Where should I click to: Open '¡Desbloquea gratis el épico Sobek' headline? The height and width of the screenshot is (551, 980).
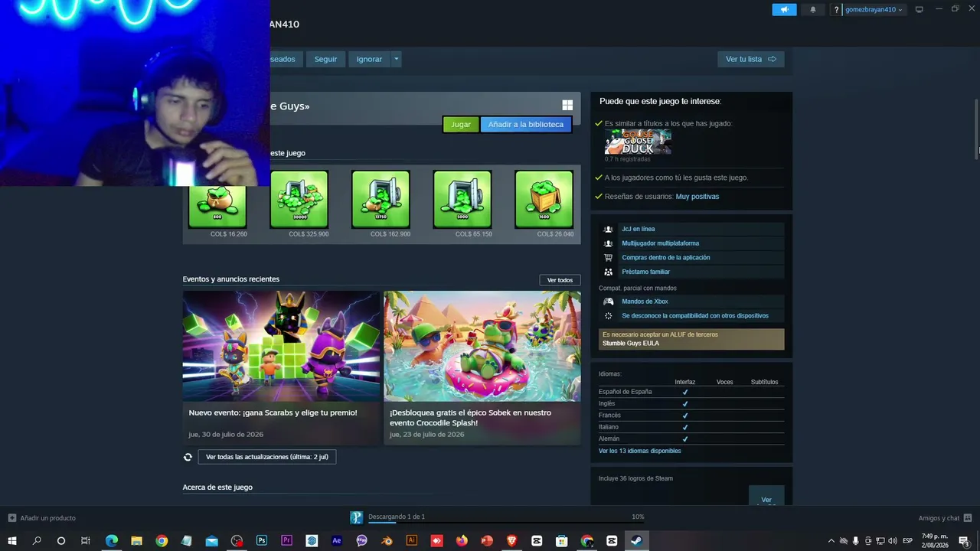click(x=470, y=417)
